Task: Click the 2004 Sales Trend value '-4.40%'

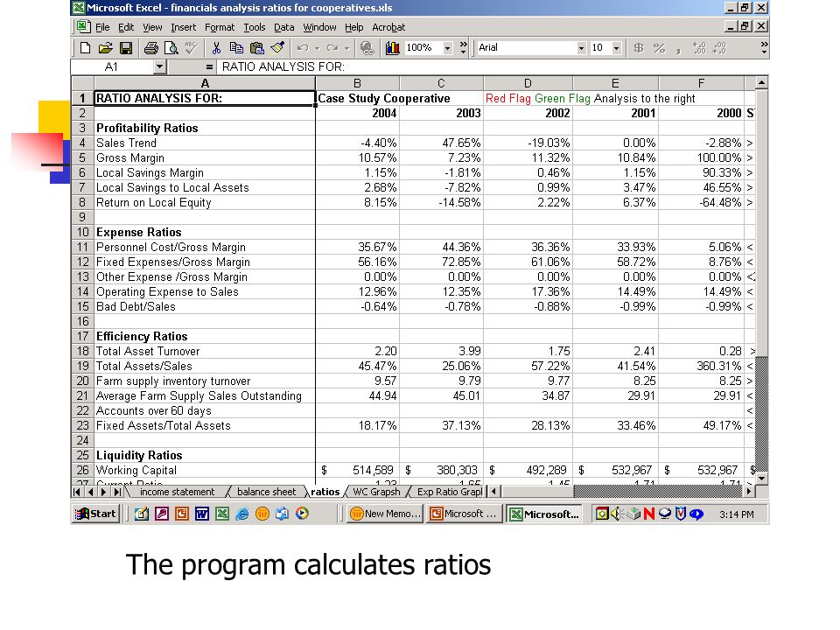Action: point(358,143)
